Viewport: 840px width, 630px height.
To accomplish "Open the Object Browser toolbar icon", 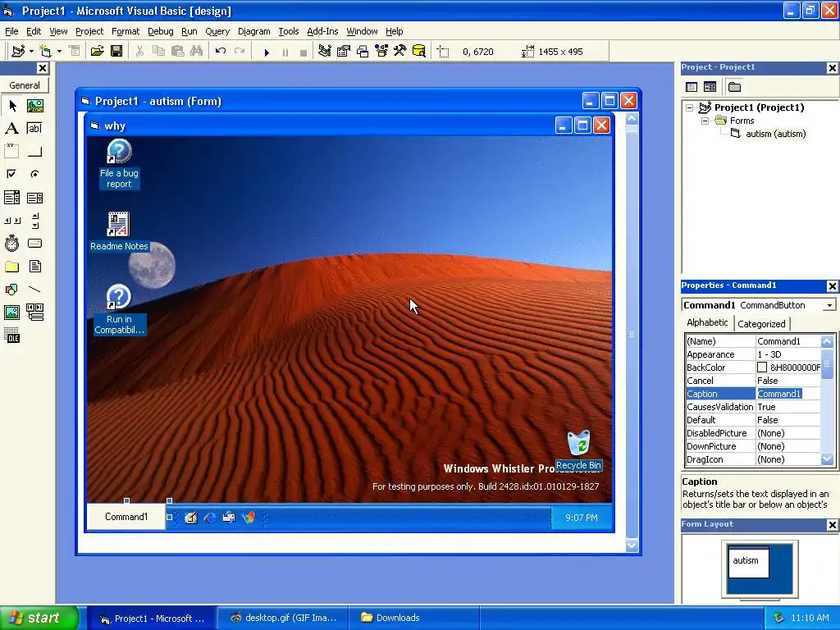I will (381, 52).
